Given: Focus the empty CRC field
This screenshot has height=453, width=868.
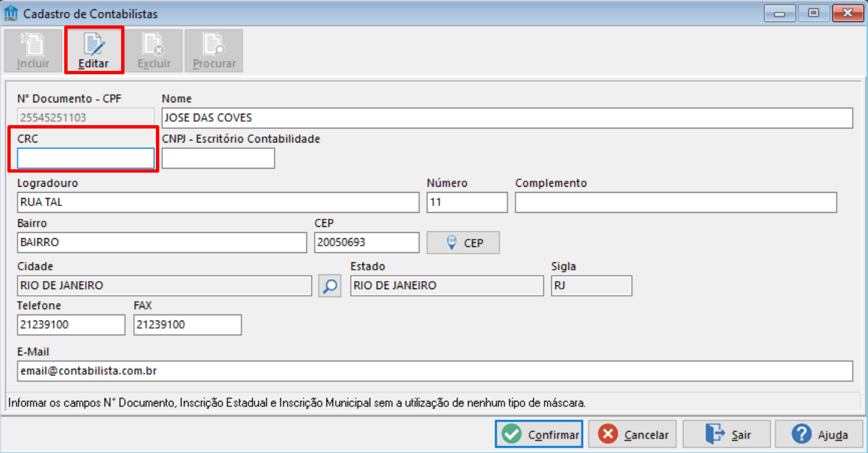Looking at the screenshot, I should point(86,158).
